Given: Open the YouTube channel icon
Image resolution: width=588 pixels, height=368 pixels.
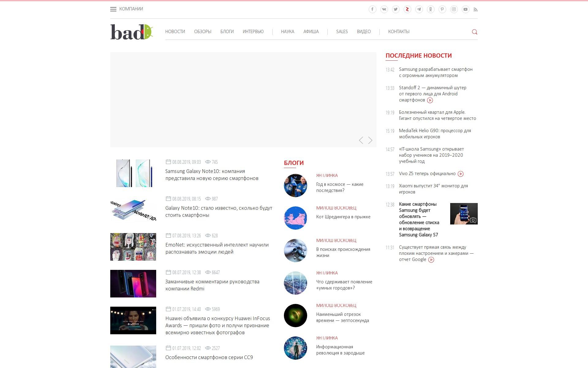Looking at the screenshot, I should click(466, 9).
